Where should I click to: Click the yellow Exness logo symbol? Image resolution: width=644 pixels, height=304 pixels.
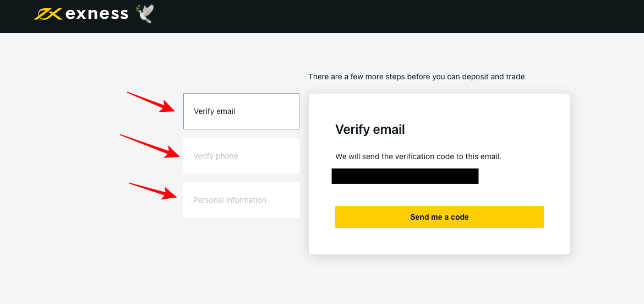click(48, 14)
